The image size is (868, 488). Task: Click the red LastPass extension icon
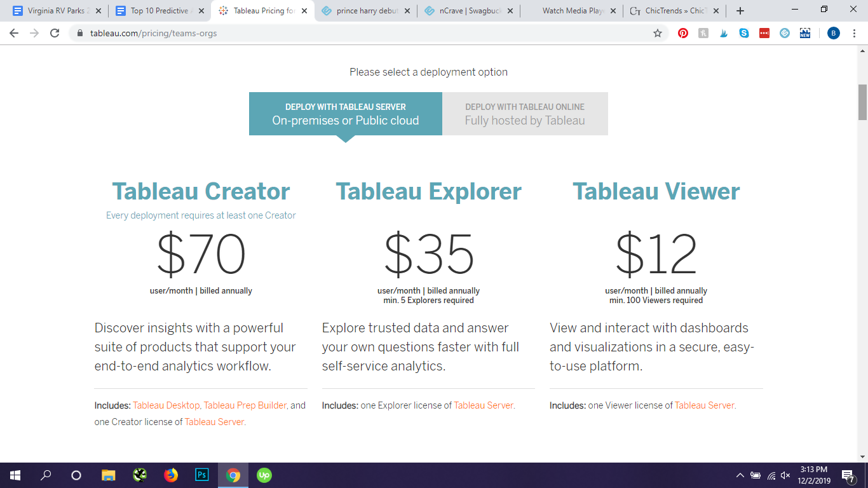point(764,33)
